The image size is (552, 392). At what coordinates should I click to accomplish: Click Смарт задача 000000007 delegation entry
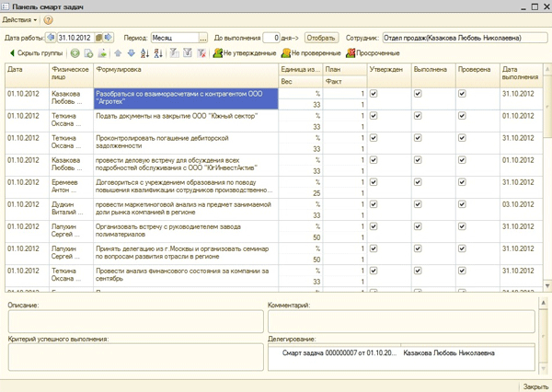[x=339, y=353]
